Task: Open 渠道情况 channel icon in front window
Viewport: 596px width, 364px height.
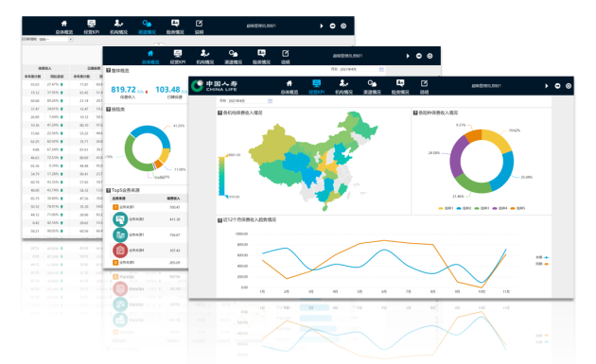Action: (x=372, y=86)
